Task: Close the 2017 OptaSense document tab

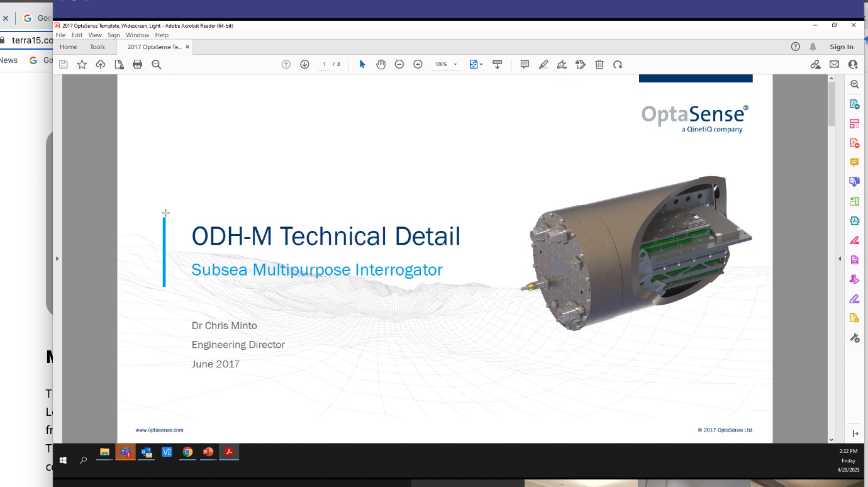Action: (x=187, y=47)
